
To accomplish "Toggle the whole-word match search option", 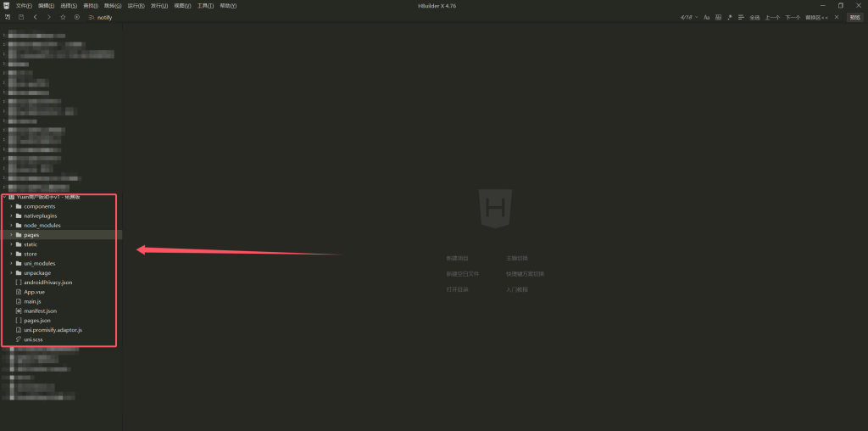I will tap(718, 17).
